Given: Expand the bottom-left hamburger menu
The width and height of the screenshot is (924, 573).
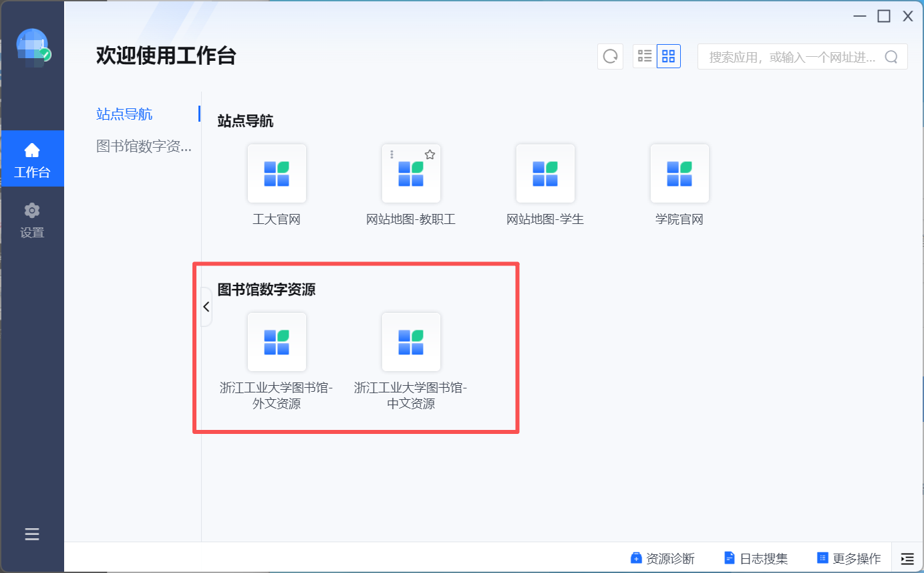Looking at the screenshot, I should (32, 534).
